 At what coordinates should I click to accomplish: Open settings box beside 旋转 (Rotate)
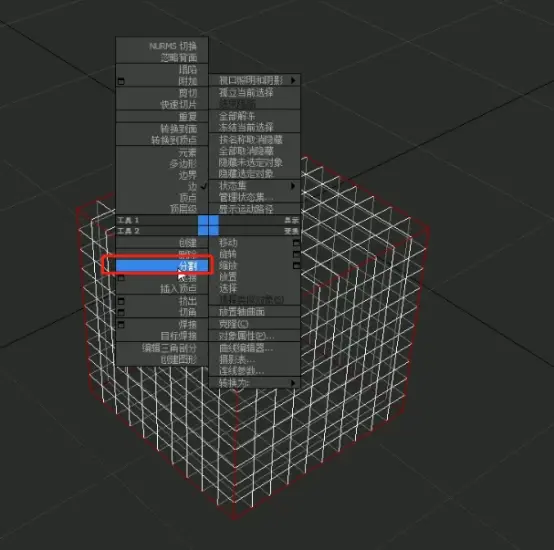pyautogui.click(x=296, y=254)
